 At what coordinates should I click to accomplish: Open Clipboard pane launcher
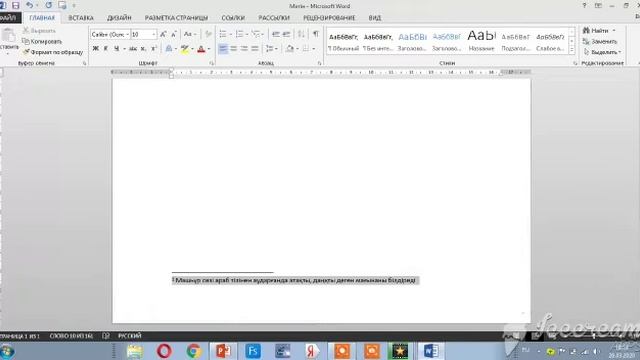coord(84,63)
